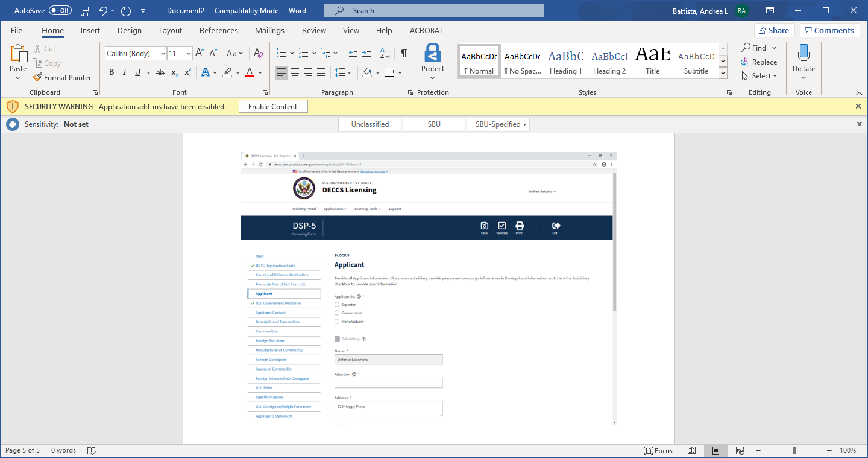Open the font size dropdown

(189, 54)
